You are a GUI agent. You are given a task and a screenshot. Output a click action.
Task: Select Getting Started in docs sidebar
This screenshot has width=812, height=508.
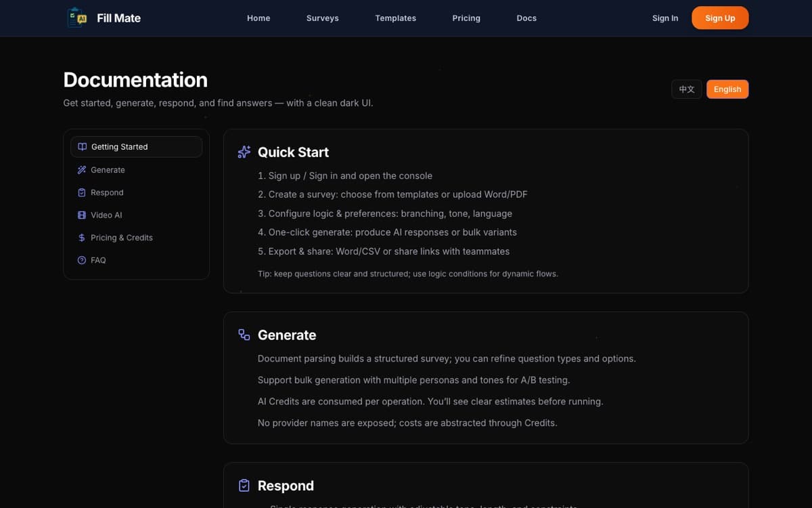point(136,147)
